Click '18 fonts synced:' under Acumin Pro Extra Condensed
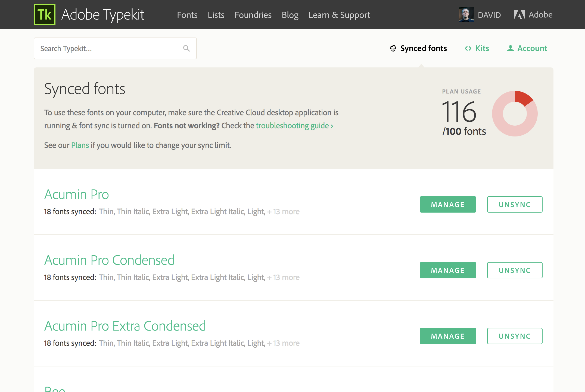585x392 pixels. click(x=70, y=343)
